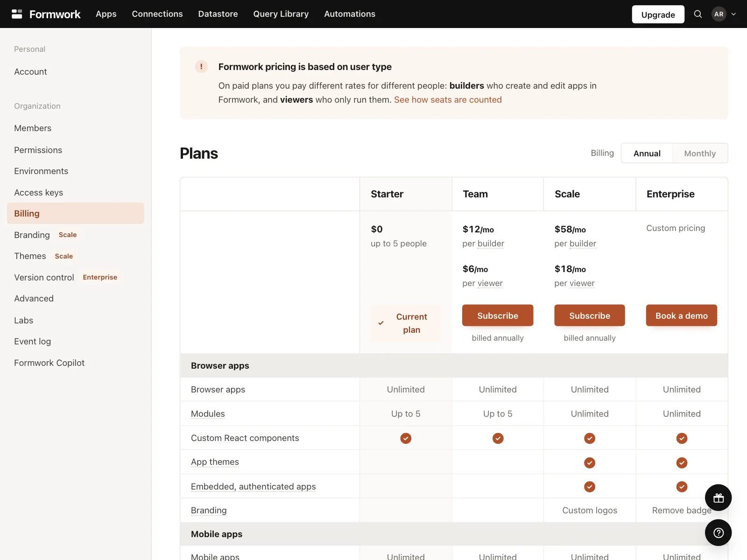Click the Modules feature label
This screenshot has height=560, width=747.
[208, 413]
